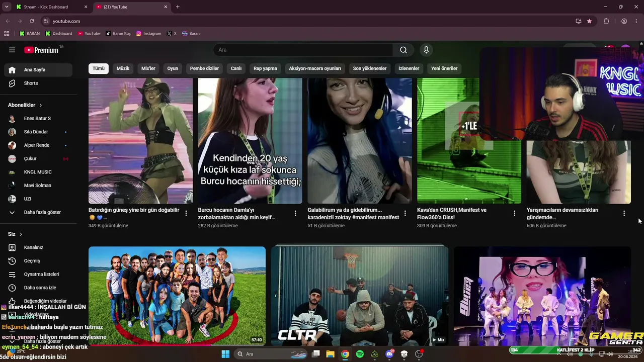This screenshot has height=362, width=644.
Task: Bookmark this page with the star
Action: coord(589,21)
